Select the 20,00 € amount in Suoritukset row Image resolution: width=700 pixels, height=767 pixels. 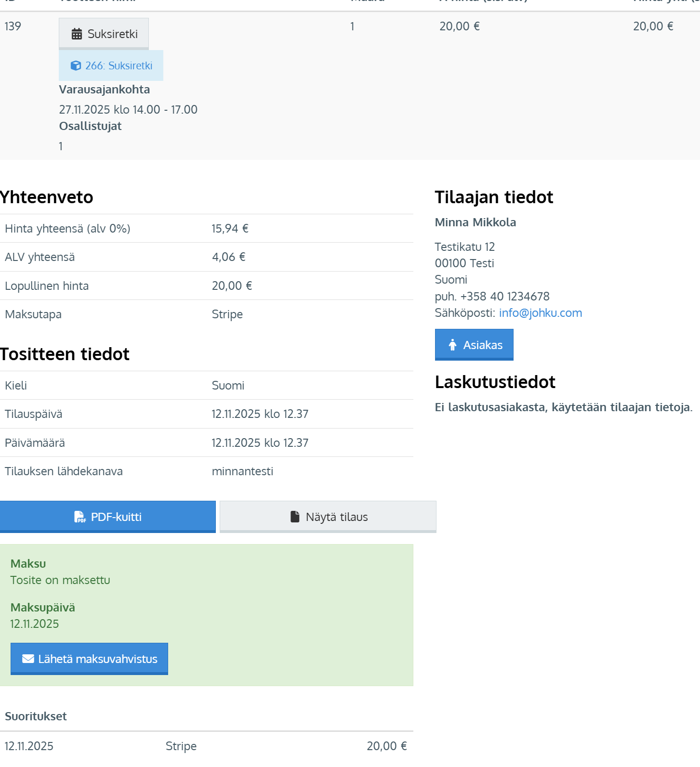coord(387,746)
